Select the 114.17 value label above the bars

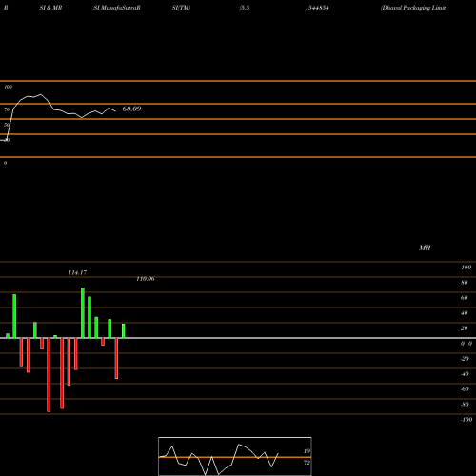(x=77, y=272)
